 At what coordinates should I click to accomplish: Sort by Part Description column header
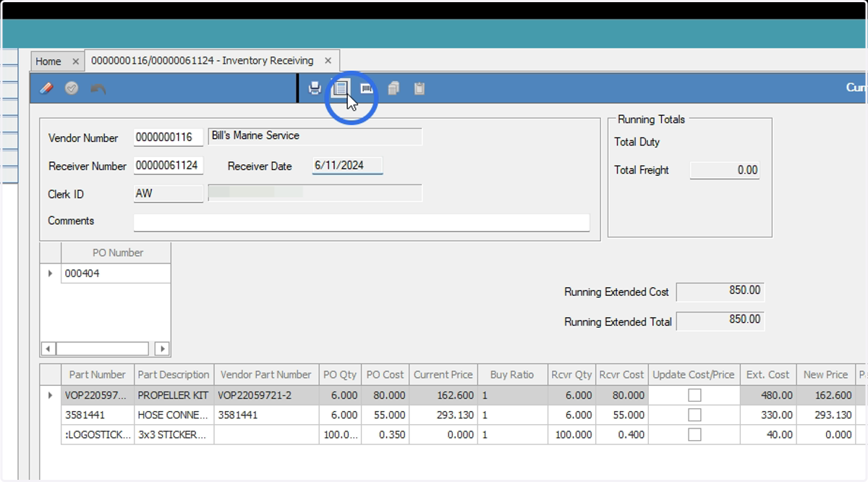(174, 375)
